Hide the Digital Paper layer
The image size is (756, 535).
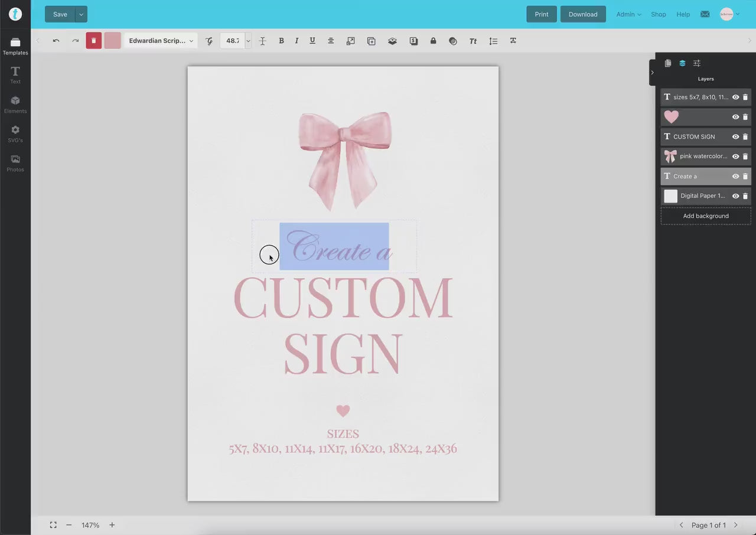(x=736, y=196)
